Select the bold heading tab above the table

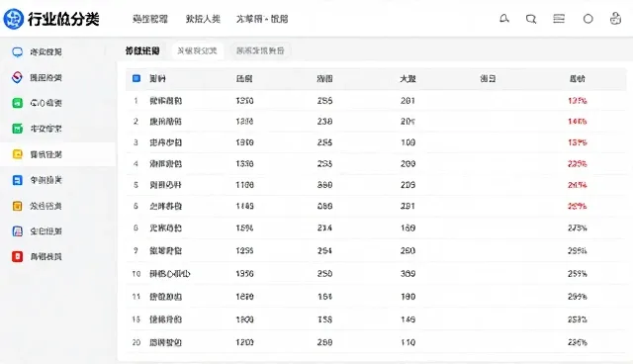pos(142,50)
